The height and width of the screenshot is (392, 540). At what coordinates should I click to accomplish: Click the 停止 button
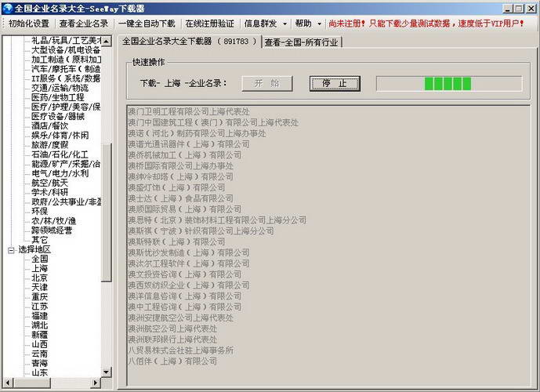click(335, 83)
